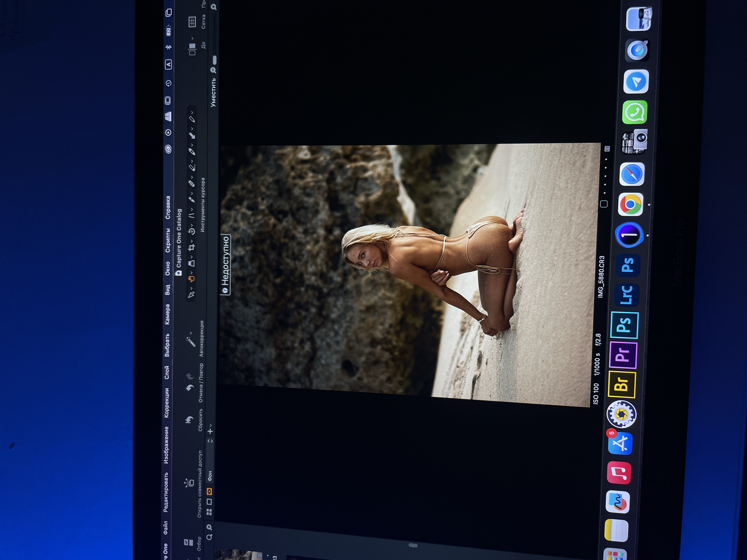Expand the brush tool options chevron
This screenshot has height=560, width=747.
192,193
